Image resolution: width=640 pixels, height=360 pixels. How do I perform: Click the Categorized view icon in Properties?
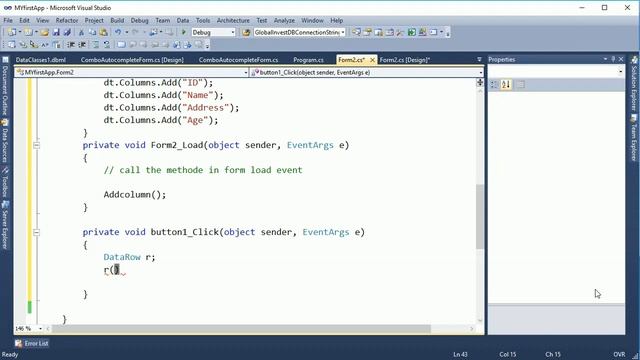tap(494, 84)
